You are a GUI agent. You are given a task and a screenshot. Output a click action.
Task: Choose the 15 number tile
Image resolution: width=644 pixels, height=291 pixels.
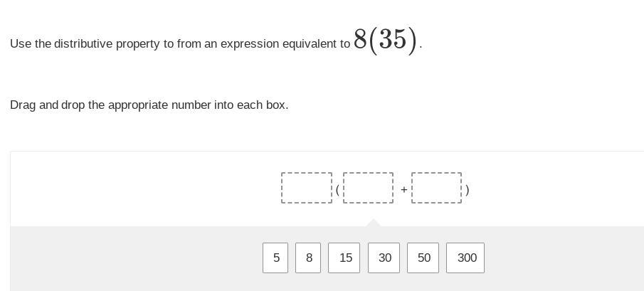pyautogui.click(x=344, y=258)
